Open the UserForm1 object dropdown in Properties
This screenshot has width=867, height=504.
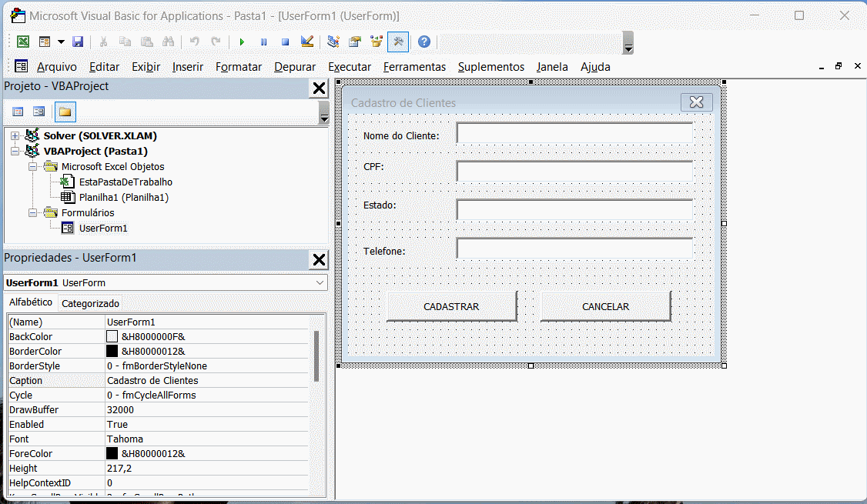tap(320, 283)
